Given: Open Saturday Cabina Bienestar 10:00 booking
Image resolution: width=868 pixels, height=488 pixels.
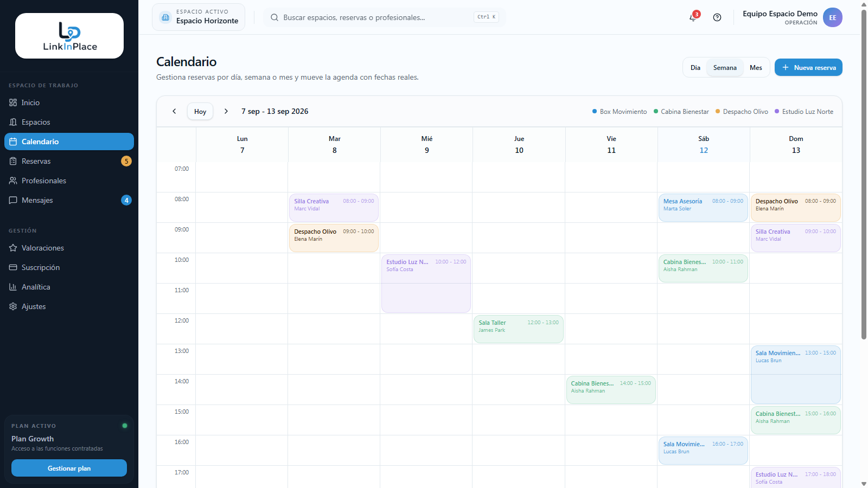Looking at the screenshot, I should click(703, 268).
